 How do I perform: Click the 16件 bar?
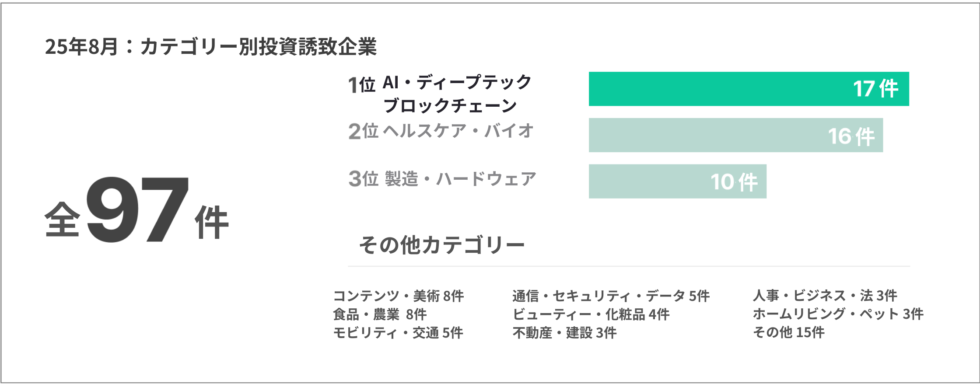pyautogui.click(x=735, y=135)
